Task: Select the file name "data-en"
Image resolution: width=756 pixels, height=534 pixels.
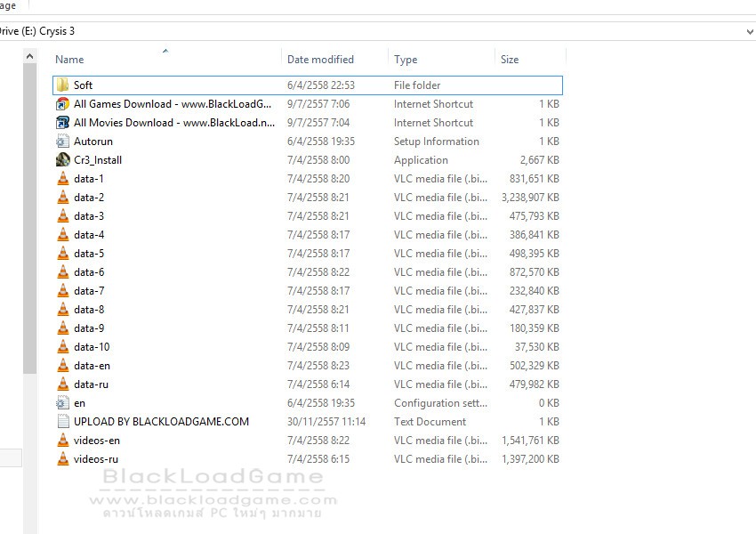Action: pos(92,366)
